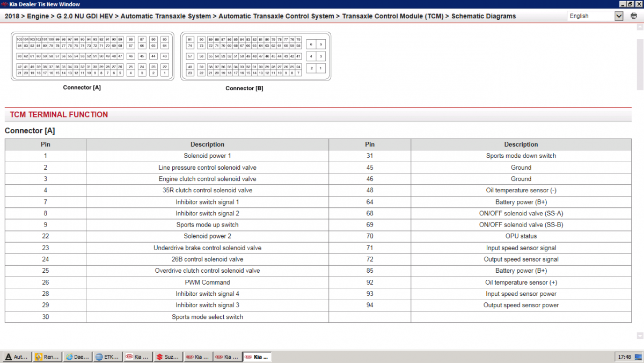Switch to the Renault taskbar window
Viewport: 644px width, 363px height.
coord(47,357)
